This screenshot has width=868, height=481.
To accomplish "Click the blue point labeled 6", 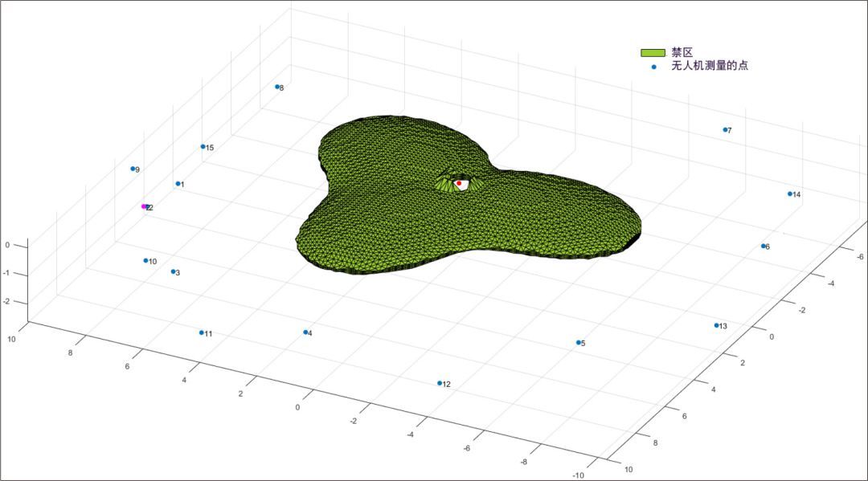I will point(763,246).
